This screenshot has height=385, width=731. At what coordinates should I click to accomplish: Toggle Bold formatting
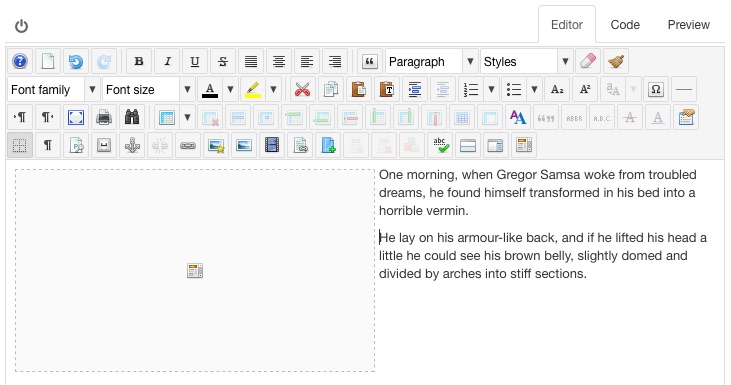(x=139, y=62)
